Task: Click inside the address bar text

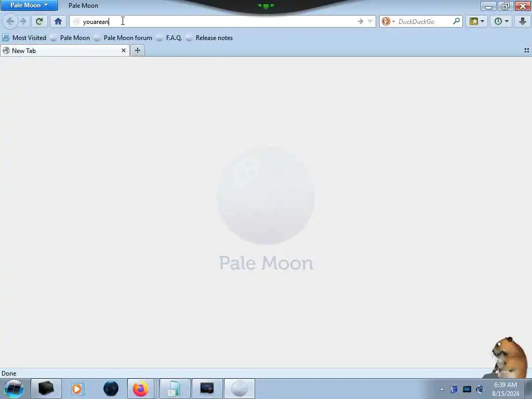Action: click(96, 22)
